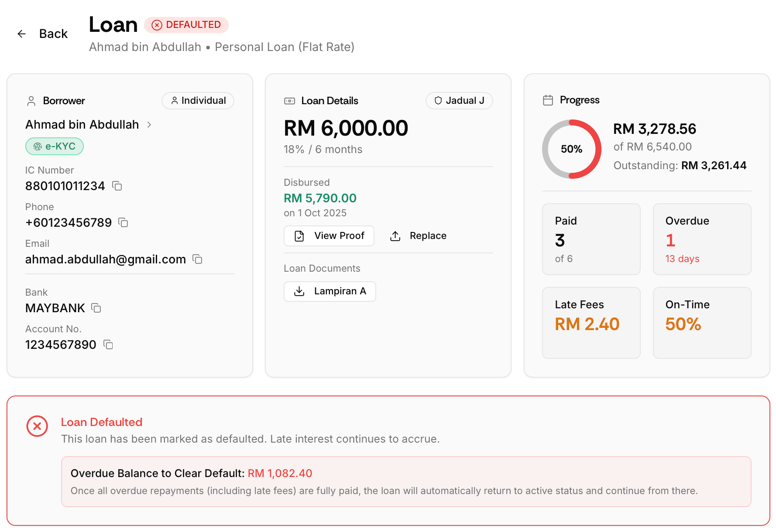The image size is (776, 532).
Task: Click the download icon on Lampiran A
Action: tap(299, 291)
